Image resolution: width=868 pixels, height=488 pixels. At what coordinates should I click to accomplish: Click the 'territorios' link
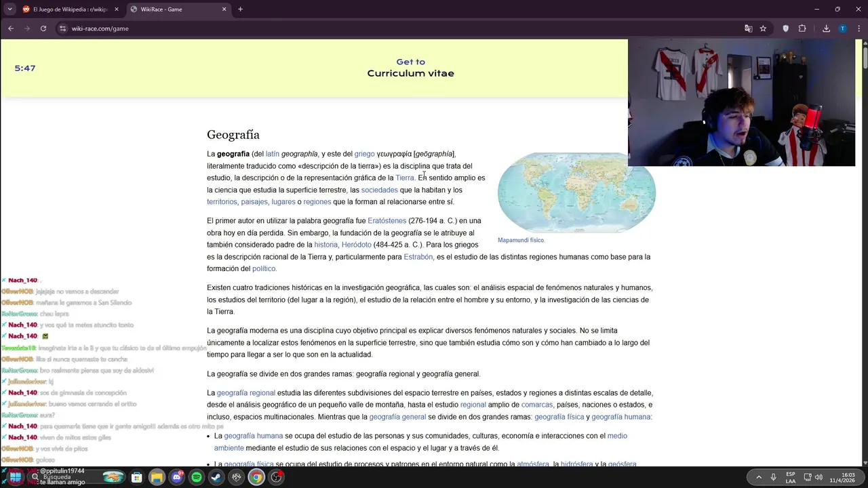pyautogui.click(x=222, y=202)
